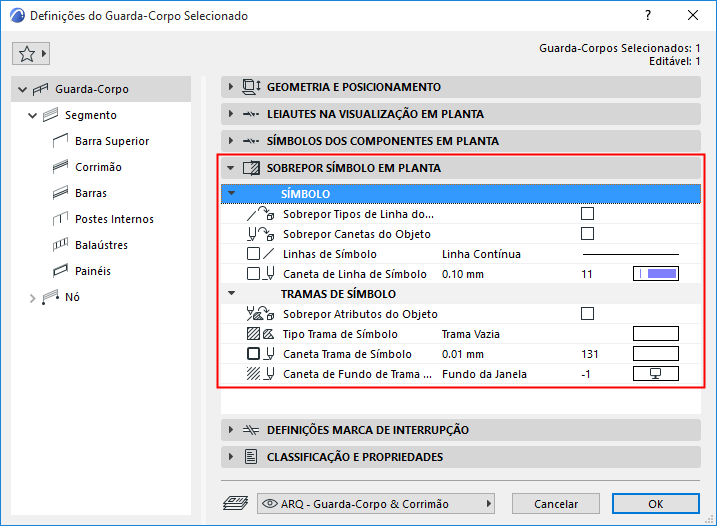The width and height of the screenshot is (717, 526).
Task: Click the pen number 131 value
Action: [x=590, y=354]
